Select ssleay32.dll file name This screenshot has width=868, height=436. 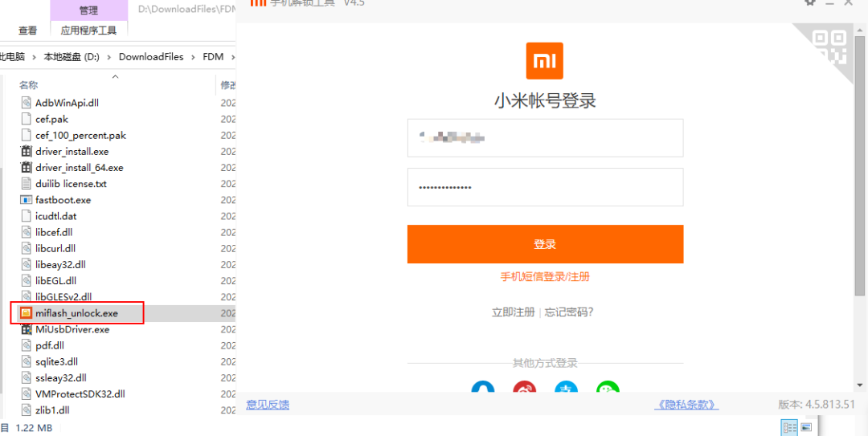pyautogui.click(x=61, y=378)
